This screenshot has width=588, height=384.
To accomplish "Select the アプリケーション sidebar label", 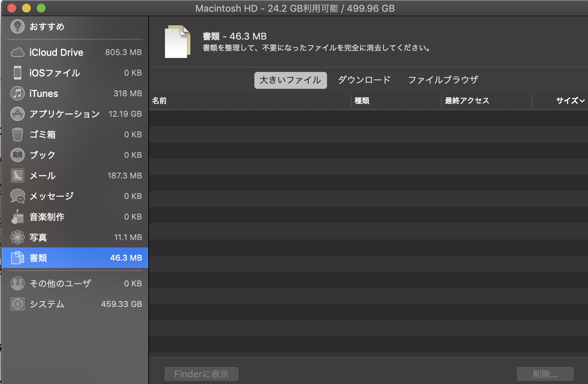I will tap(65, 114).
